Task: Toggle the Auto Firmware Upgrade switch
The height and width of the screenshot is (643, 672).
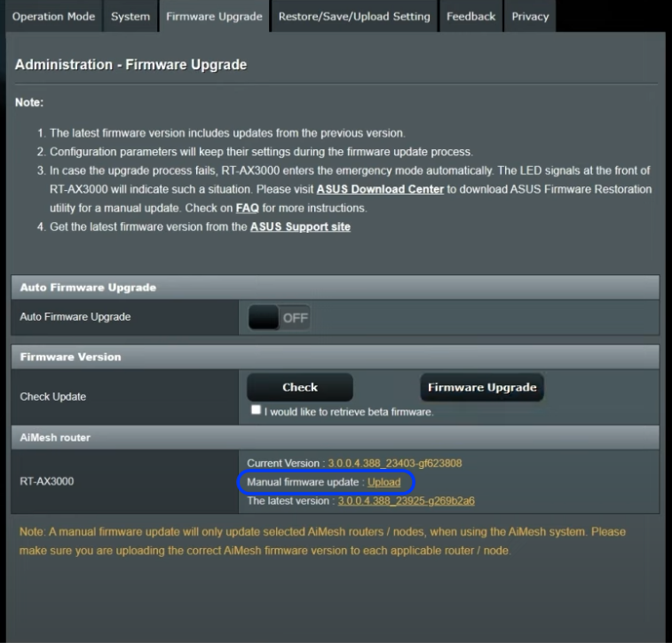Action: 279,317
